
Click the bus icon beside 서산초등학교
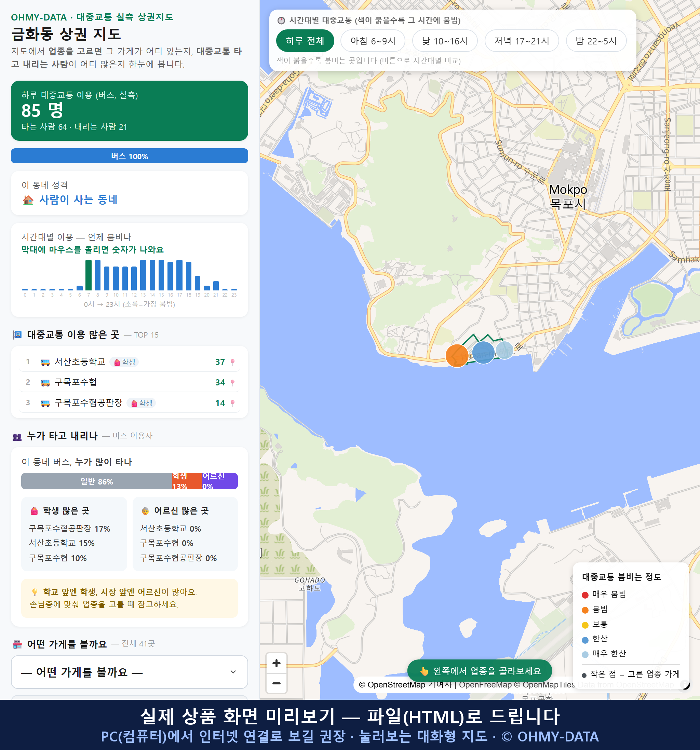[45, 362]
